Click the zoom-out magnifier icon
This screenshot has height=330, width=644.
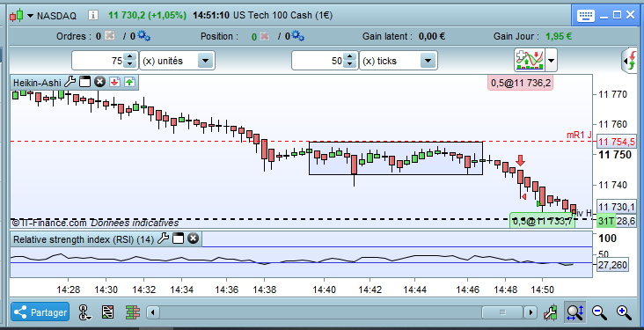(x=599, y=312)
